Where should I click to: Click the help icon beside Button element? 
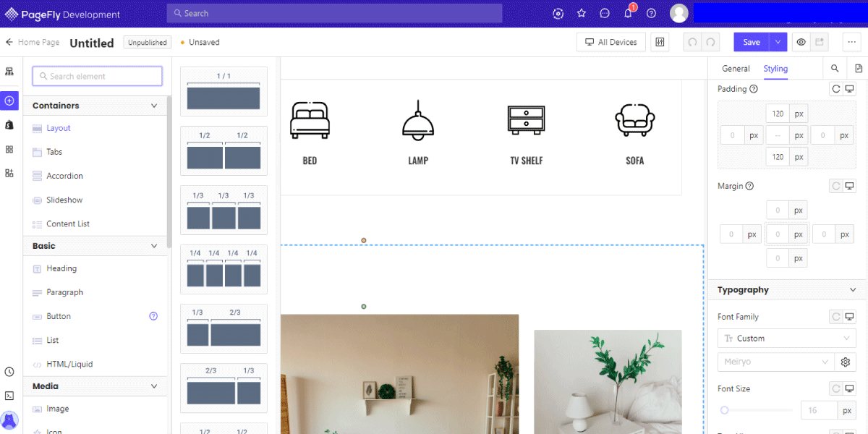click(x=153, y=316)
